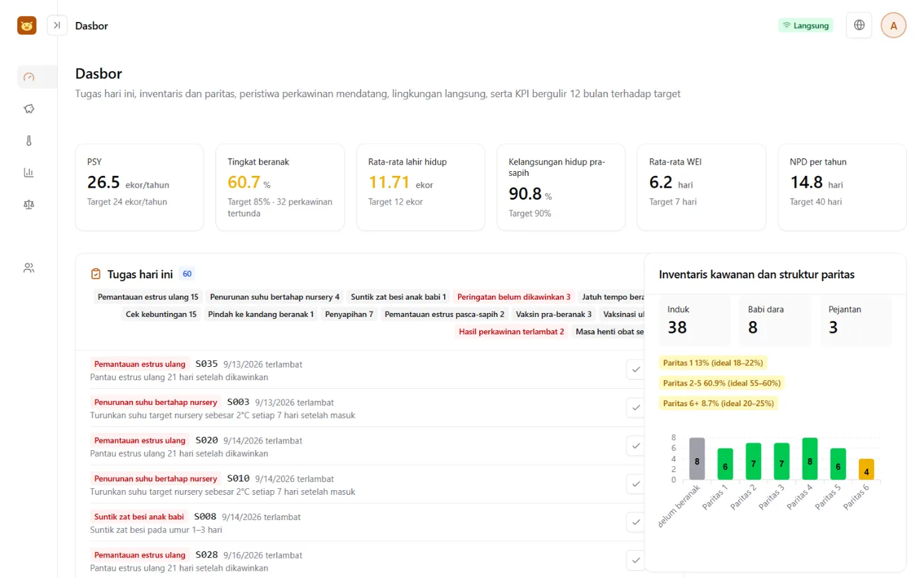Open the pig herd sidebar icon
This screenshot has width=924, height=578.
(x=29, y=109)
